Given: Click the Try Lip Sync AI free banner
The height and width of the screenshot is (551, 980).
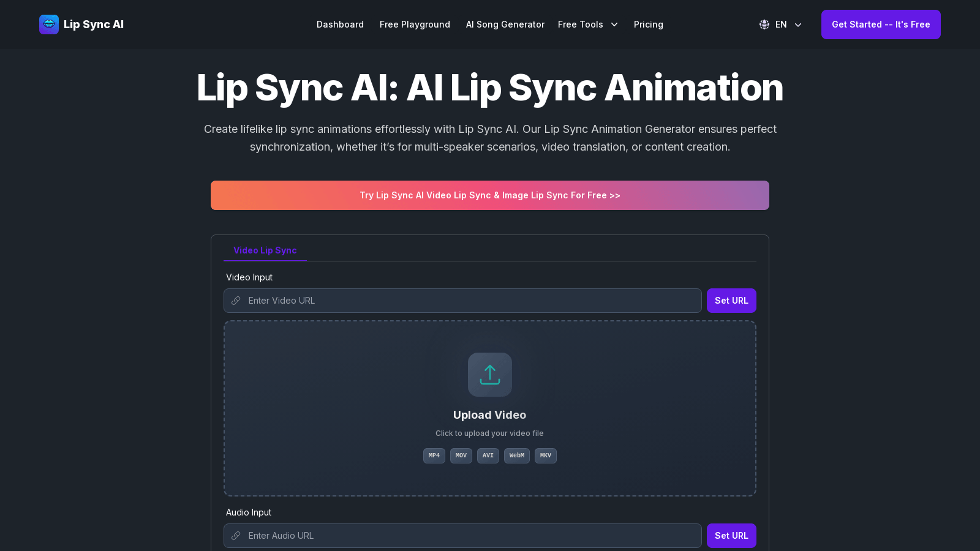Looking at the screenshot, I should tap(490, 195).
